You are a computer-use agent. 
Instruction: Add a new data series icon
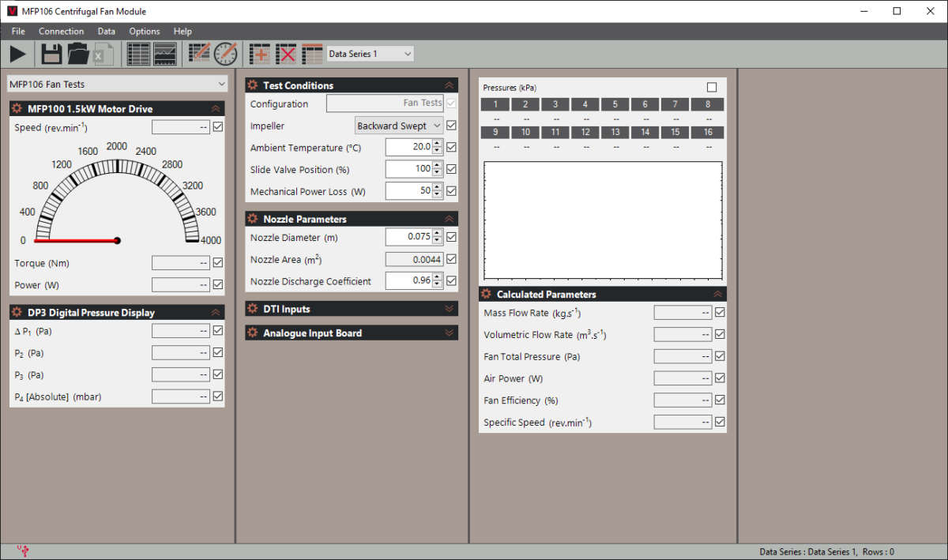260,54
